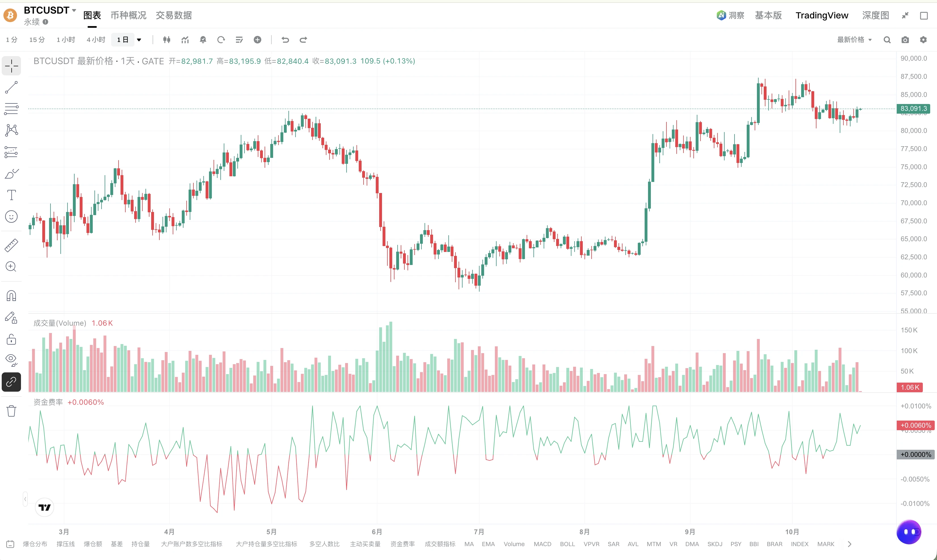
Task: Toggle magnet mode on the sidebar
Action: (x=11, y=296)
